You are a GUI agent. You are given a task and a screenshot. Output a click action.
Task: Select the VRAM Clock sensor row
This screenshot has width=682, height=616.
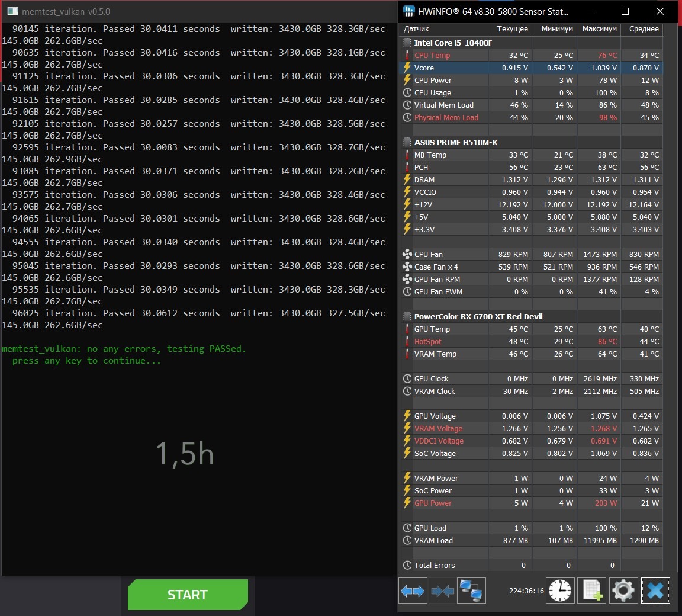pos(530,391)
